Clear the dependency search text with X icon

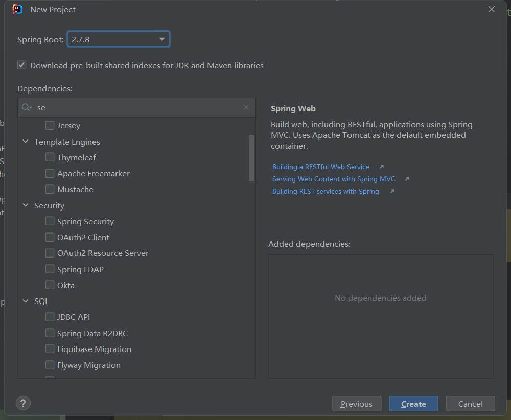click(x=246, y=107)
